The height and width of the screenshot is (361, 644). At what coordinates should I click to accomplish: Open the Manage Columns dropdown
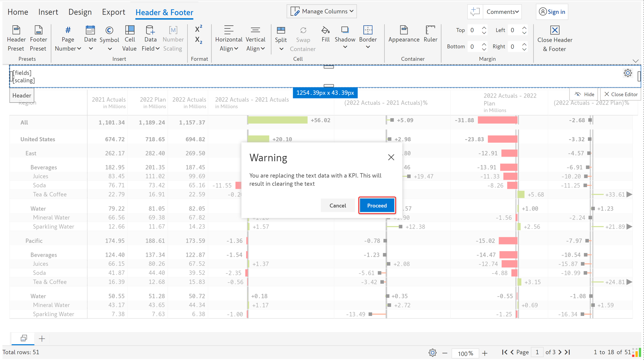322,11
